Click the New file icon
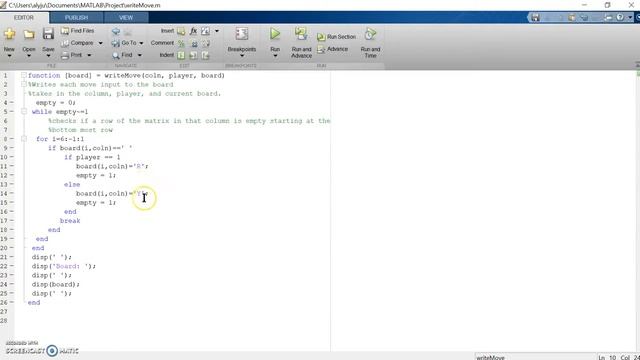This screenshot has height=360, width=640. 9,34
